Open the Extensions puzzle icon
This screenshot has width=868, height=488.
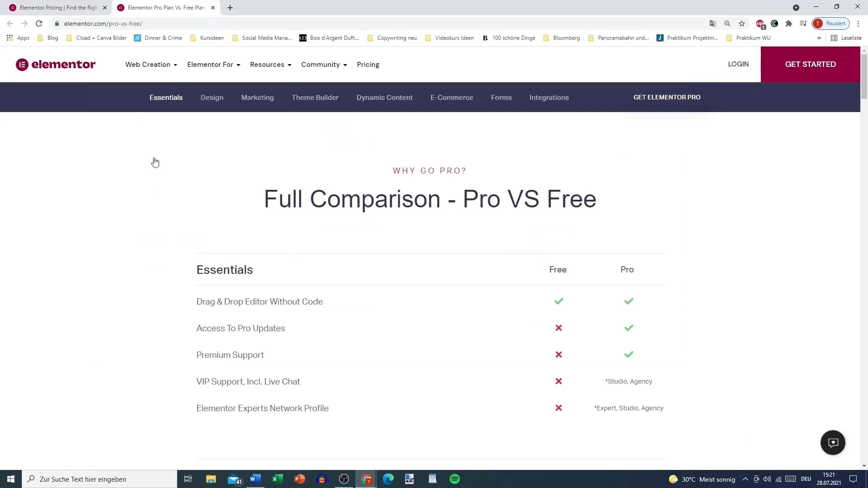[x=789, y=23]
